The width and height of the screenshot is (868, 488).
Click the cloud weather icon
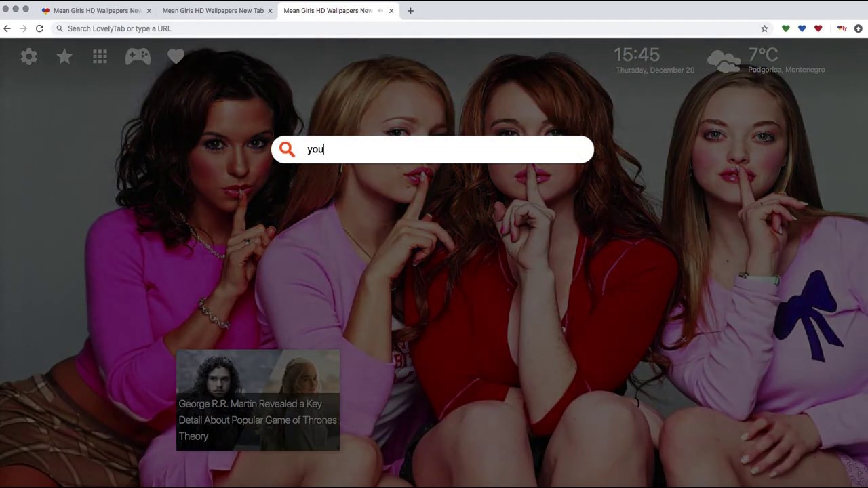point(724,61)
